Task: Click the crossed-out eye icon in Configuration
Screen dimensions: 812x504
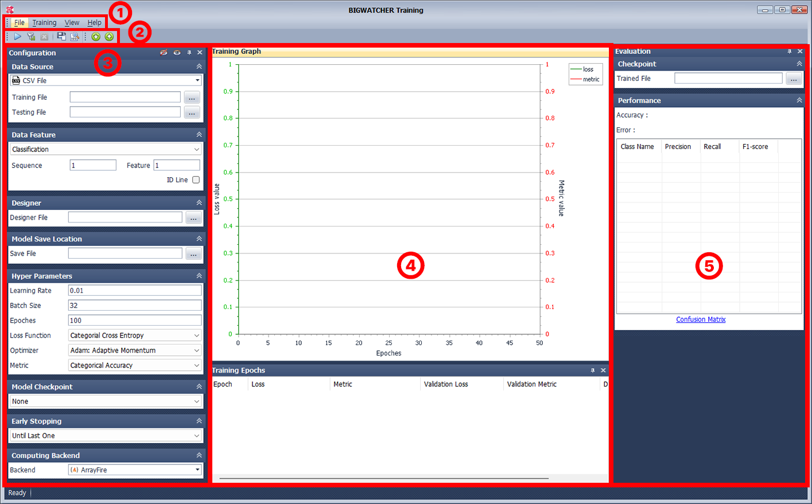Action: click(164, 53)
